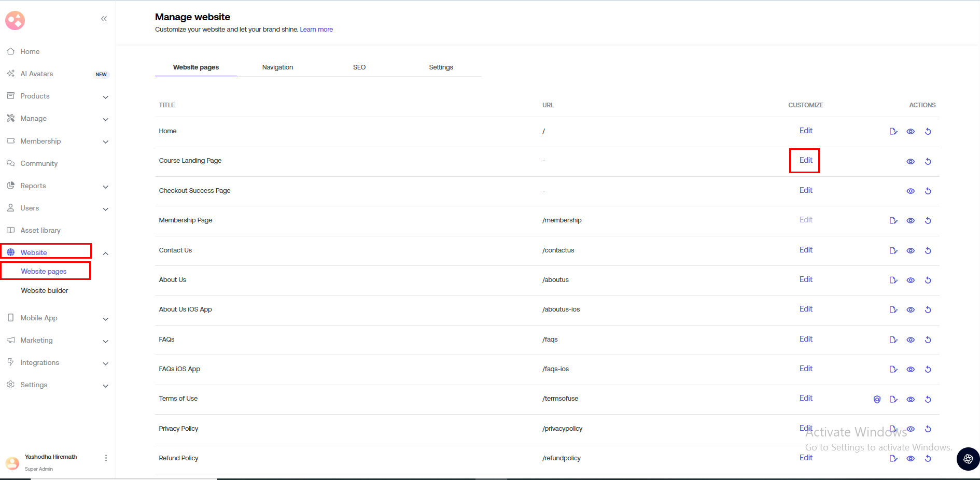The width and height of the screenshot is (980, 480).
Task: Toggle eye icon for About Us row
Action: (911, 280)
